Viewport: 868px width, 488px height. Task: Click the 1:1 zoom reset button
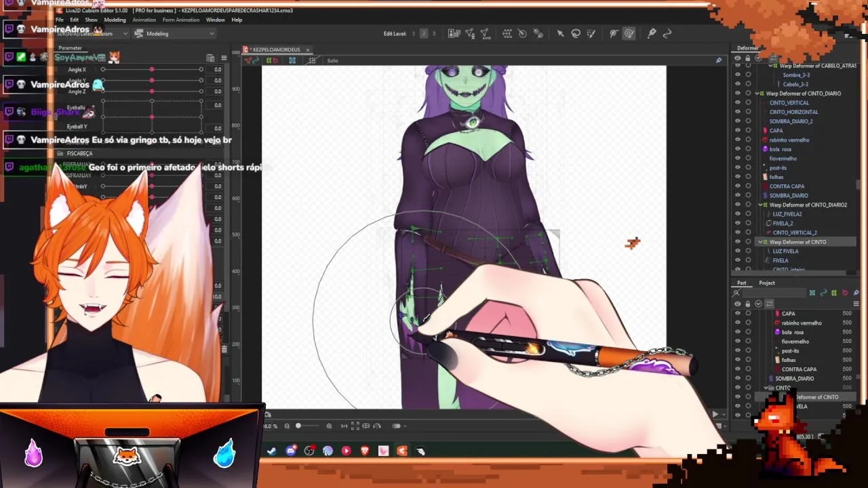(344, 426)
